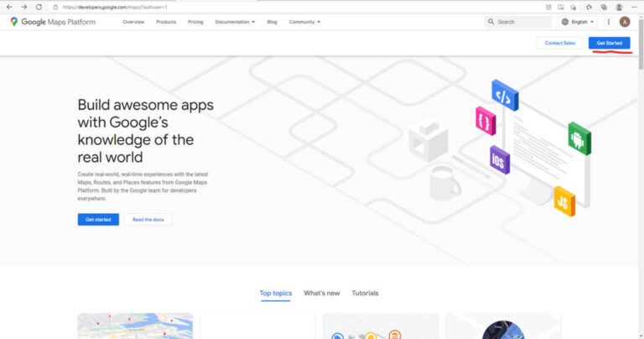This screenshot has width=644, height=339.
Task: Click the yellow JS platform tile
Action: click(564, 201)
